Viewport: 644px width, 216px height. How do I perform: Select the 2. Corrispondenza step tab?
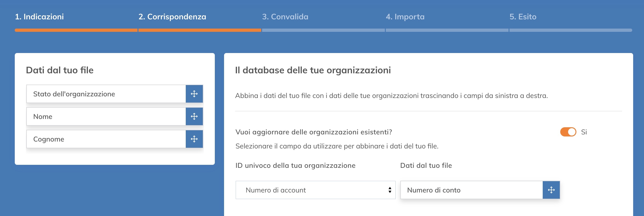(x=172, y=17)
